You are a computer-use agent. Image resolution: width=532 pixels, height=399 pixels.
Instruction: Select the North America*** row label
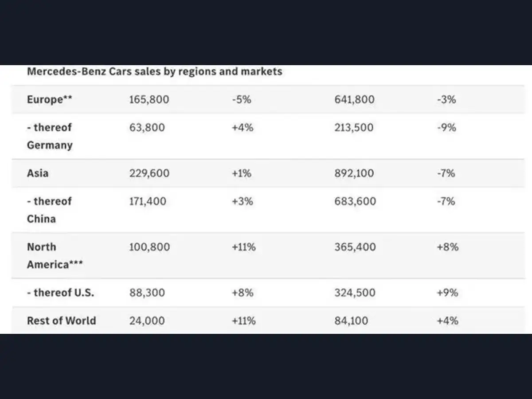click(55, 256)
